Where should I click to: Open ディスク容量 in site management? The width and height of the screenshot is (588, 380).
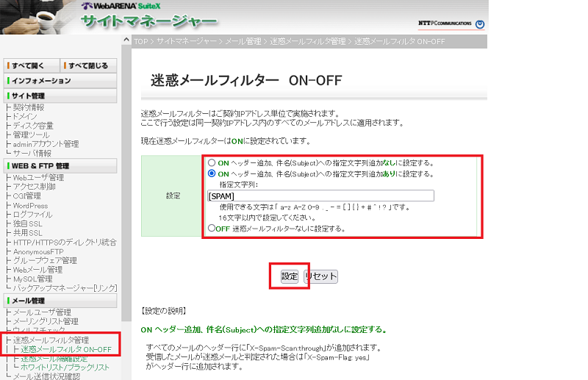33,126
